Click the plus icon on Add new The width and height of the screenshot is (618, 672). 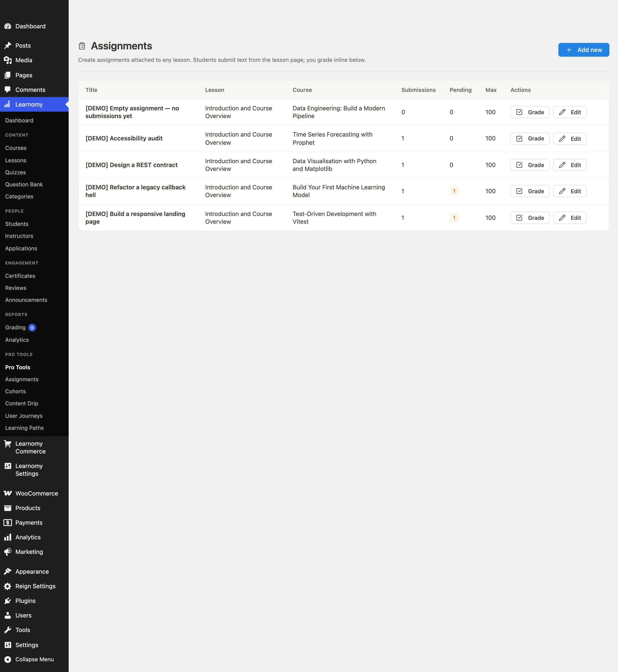click(x=569, y=50)
